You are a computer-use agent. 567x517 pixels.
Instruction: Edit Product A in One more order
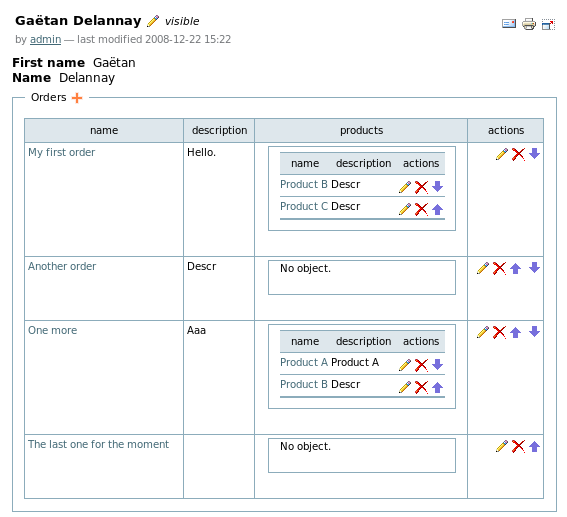(405, 365)
